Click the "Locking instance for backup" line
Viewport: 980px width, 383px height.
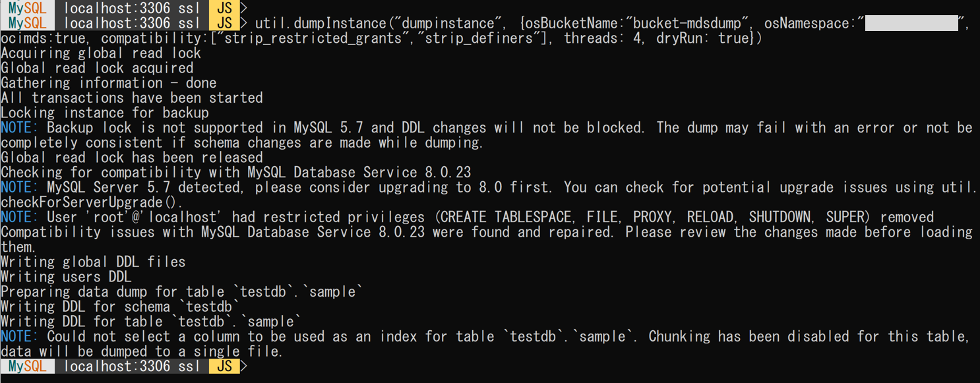104,113
